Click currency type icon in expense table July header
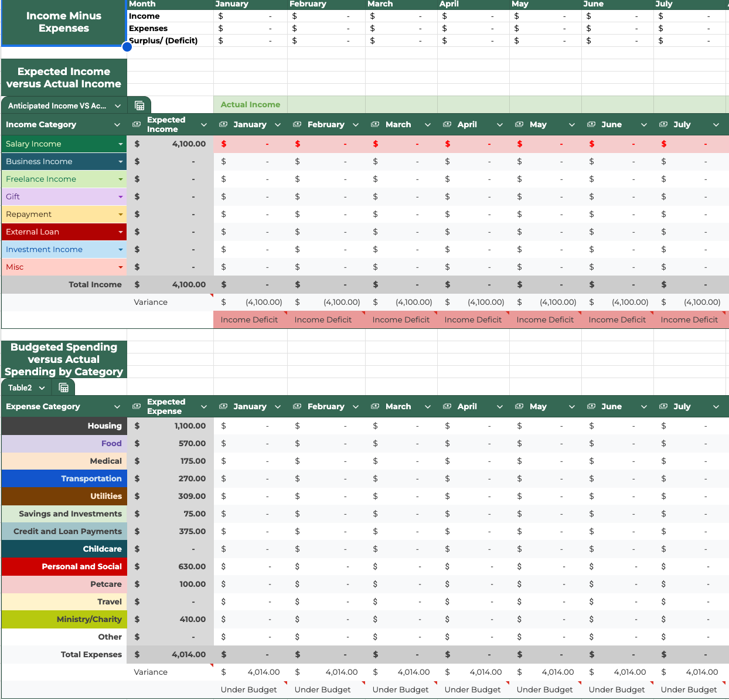 pyautogui.click(x=663, y=406)
